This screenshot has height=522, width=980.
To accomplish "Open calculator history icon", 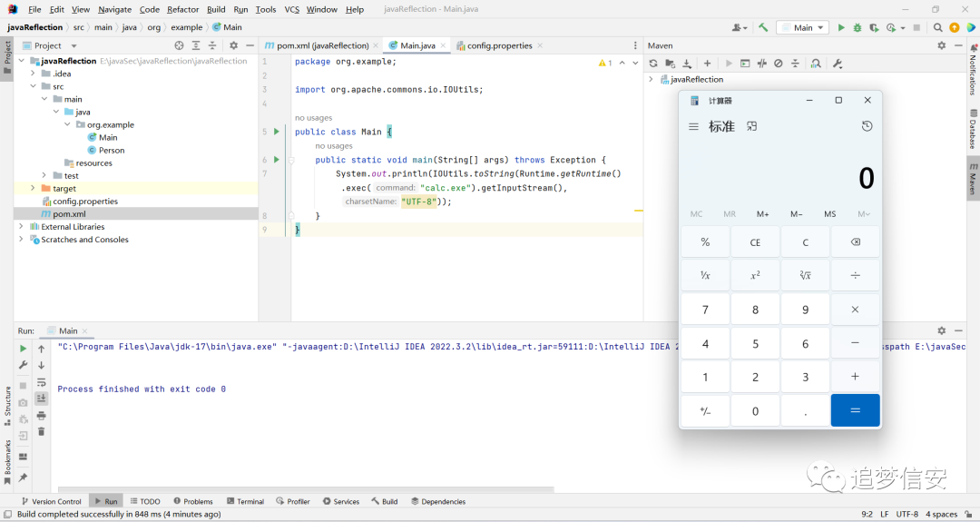I will coord(867,126).
